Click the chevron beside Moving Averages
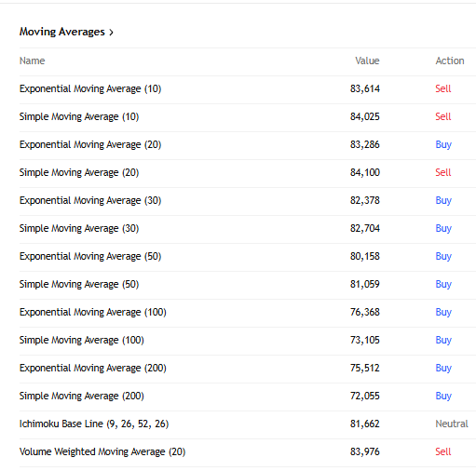The height and width of the screenshot is (471, 476). [111, 32]
